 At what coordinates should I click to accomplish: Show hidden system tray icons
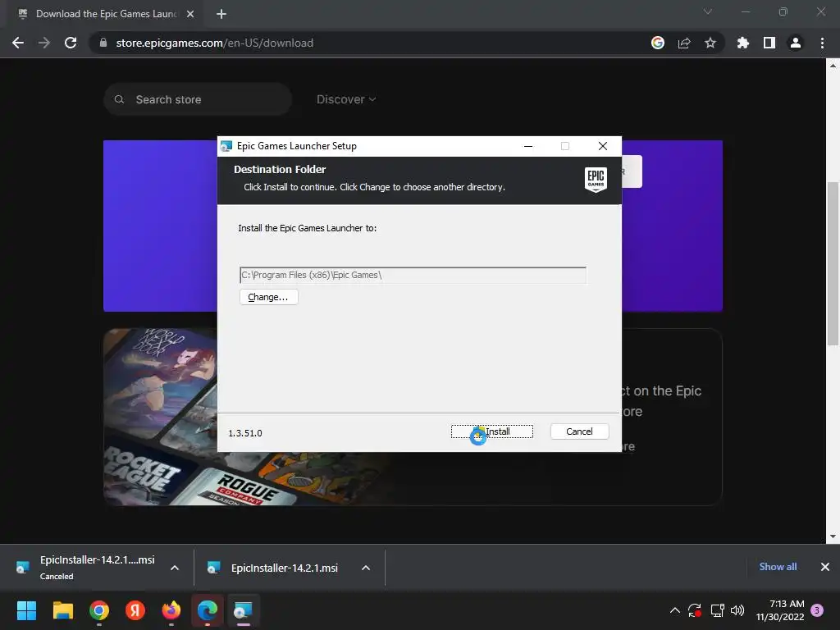(675, 610)
